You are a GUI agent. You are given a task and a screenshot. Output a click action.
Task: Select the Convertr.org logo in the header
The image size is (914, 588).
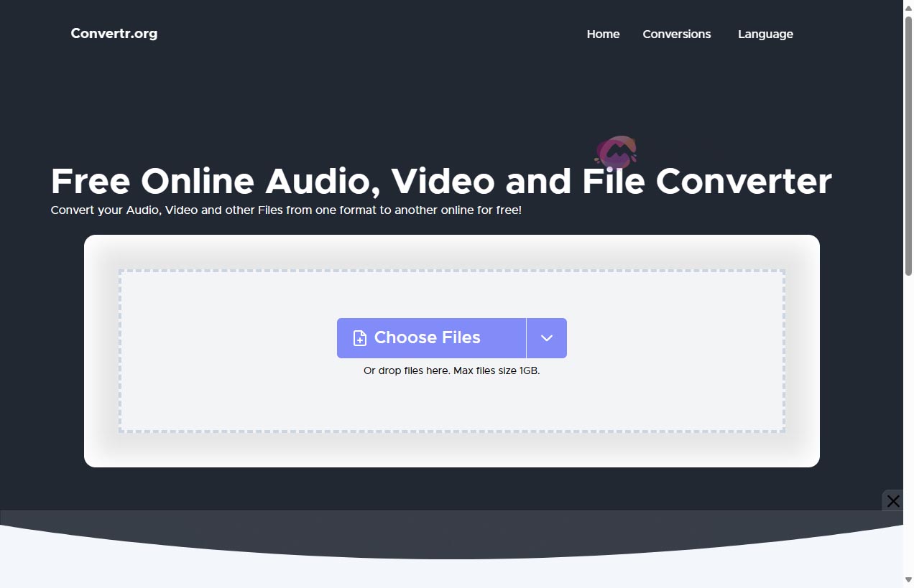point(114,34)
